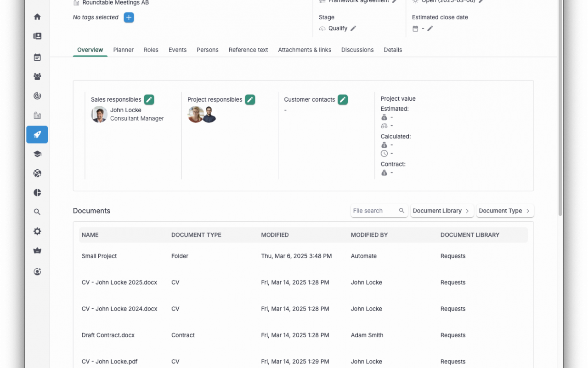Edit Sales responsibles with pencil button
588x368 pixels.
coord(149,99)
